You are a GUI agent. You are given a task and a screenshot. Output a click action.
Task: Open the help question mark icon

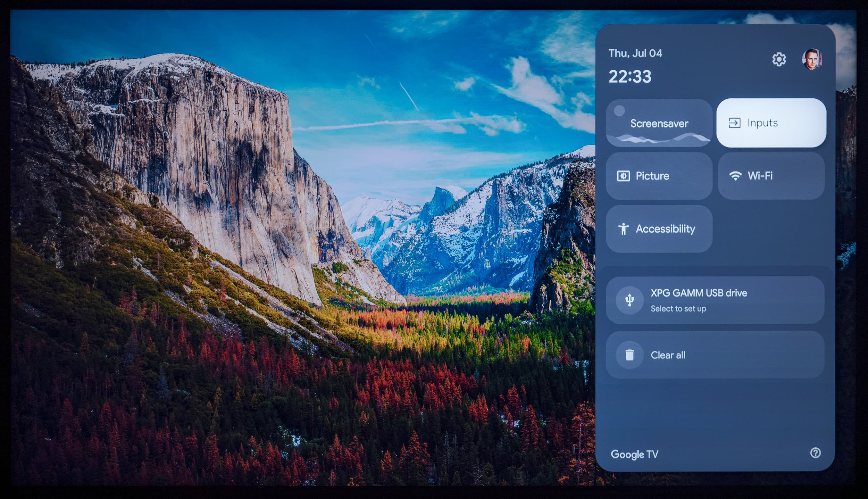click(x=815, y=453)
